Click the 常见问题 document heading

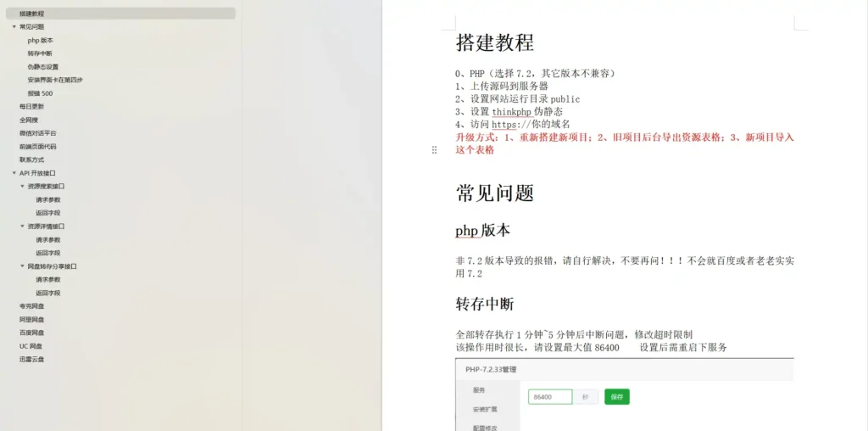coord(495,193)
